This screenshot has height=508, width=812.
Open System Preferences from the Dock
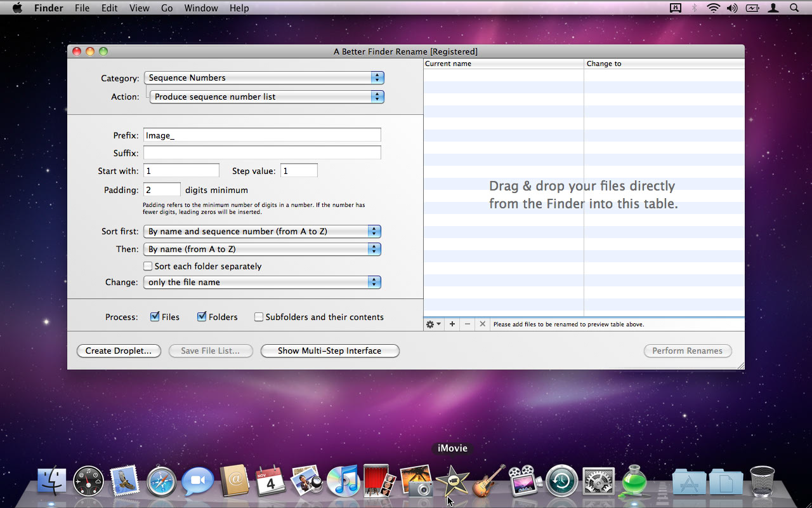598,481
